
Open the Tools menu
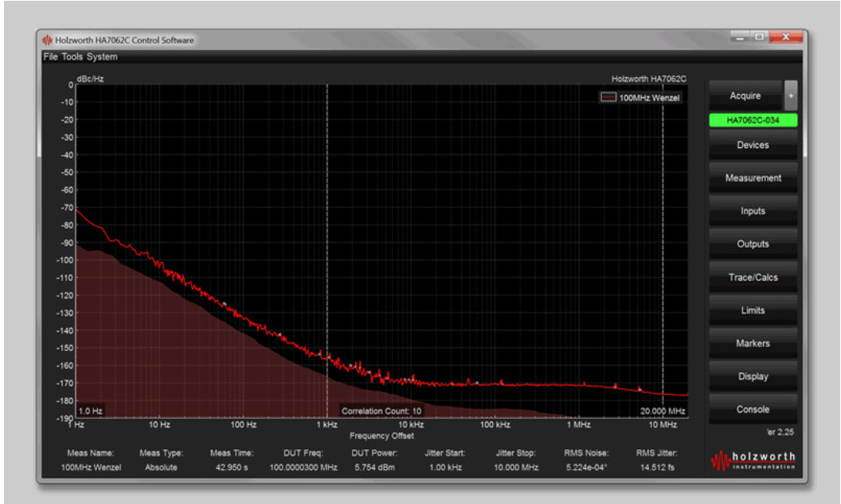(72, 57)
